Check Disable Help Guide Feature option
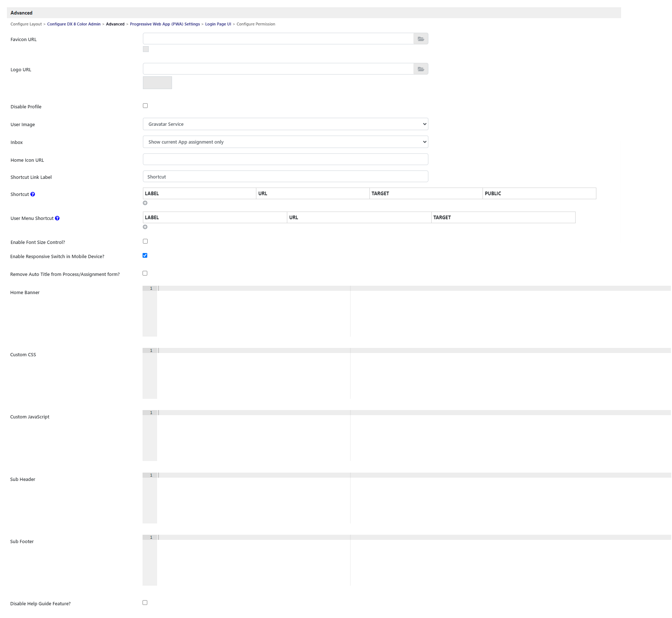This screenshot has height=618, width=672. pyautogui.click(x=145, y=603)
